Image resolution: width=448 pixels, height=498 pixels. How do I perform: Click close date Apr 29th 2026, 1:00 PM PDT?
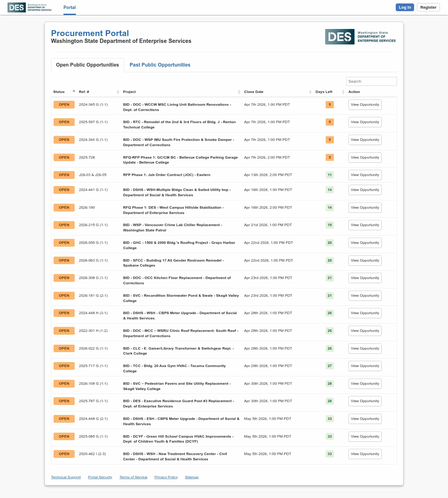(x=268, y=366)
